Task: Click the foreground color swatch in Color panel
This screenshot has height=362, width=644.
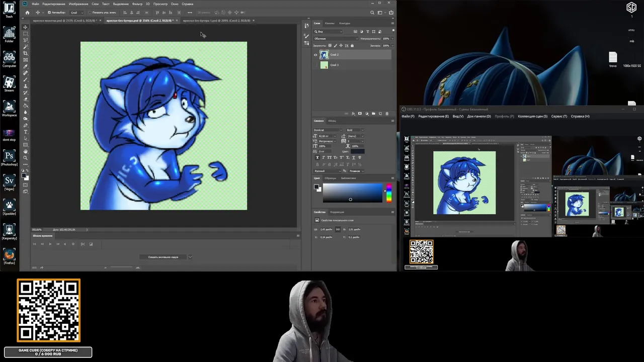Action: click(x=316, y=187)
